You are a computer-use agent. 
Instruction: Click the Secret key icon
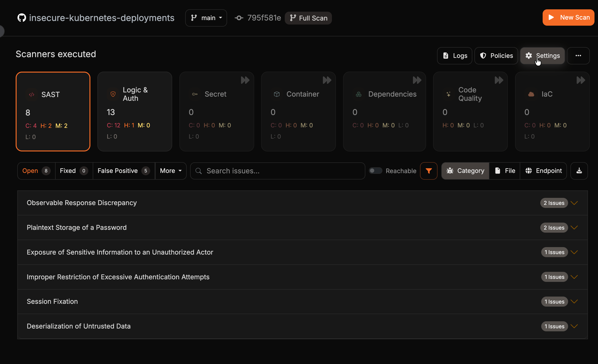tap(195, 94)
